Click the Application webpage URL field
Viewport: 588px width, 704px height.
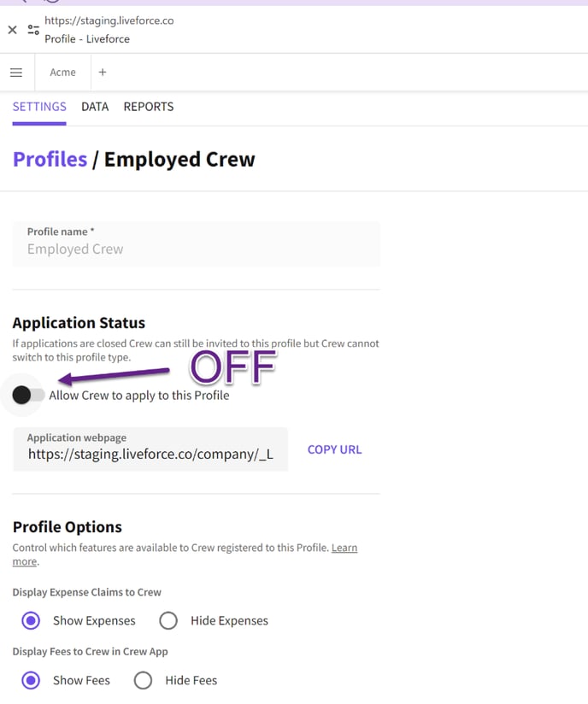tap(150, 455)
